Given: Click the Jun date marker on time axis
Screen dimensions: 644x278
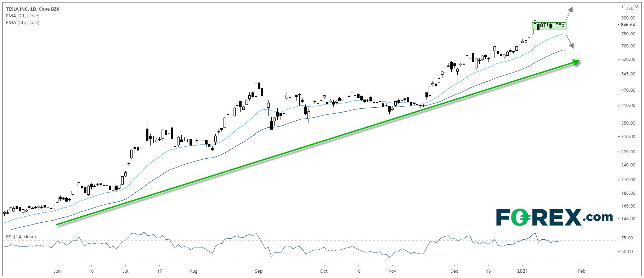Looking at the screenshot, I should point(57,271).
